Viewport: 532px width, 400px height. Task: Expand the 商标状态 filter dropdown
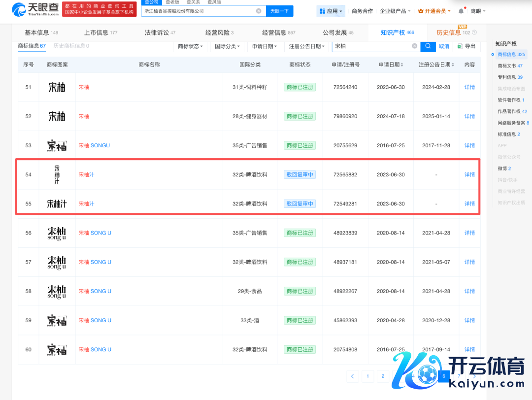[x=190, y=46]
